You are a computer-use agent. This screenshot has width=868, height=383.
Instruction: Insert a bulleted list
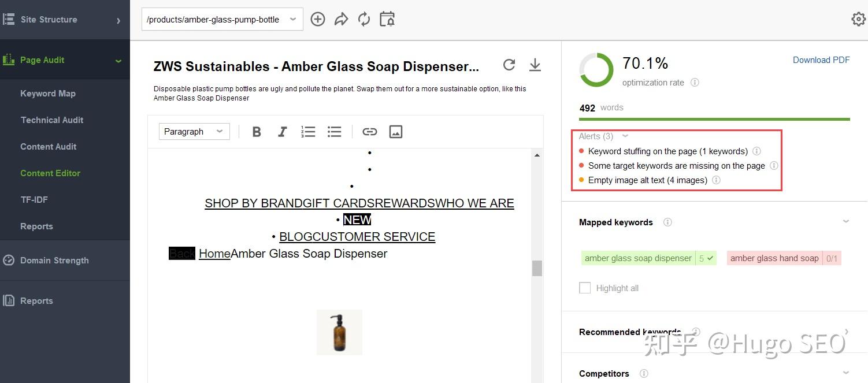pos(334,132)
